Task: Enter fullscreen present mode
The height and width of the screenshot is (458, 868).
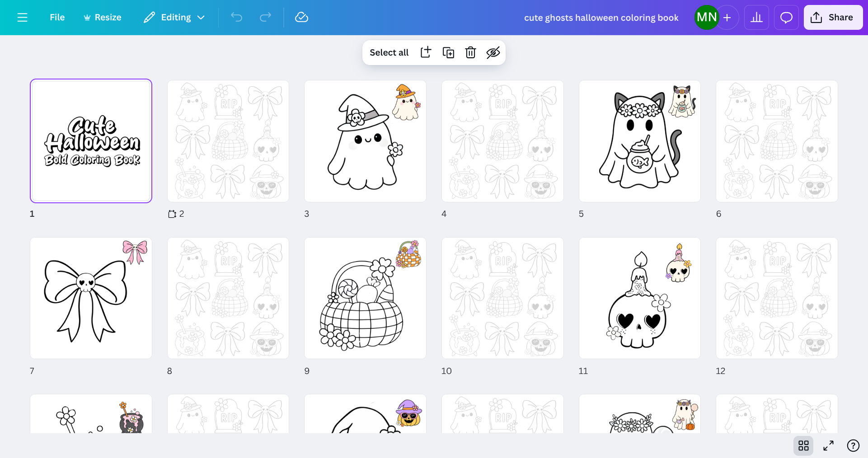Action: pyautogui.click(x=828, y=446)
